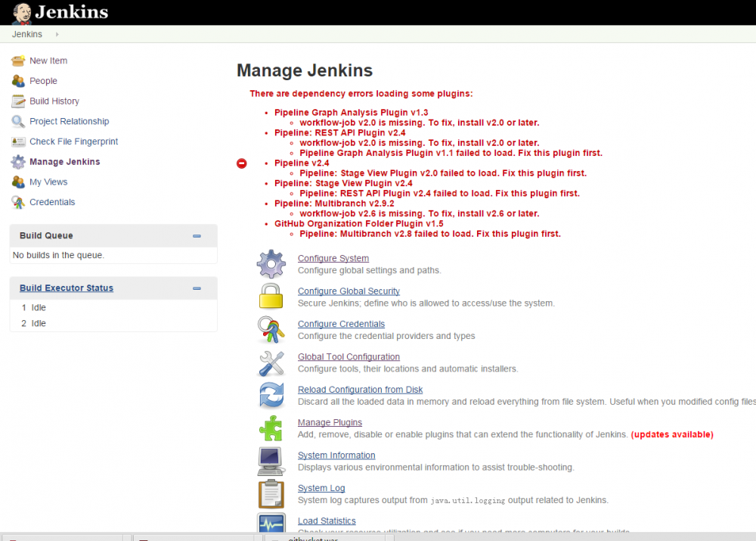756x541 pixels.
Task: Open the Manage Plugins link
Action: point(330,423)
